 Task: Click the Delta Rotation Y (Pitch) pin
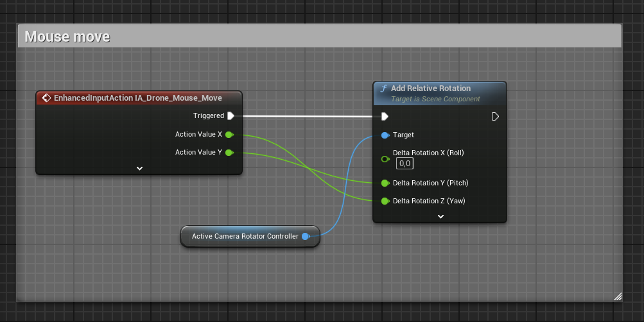point(385,183)
